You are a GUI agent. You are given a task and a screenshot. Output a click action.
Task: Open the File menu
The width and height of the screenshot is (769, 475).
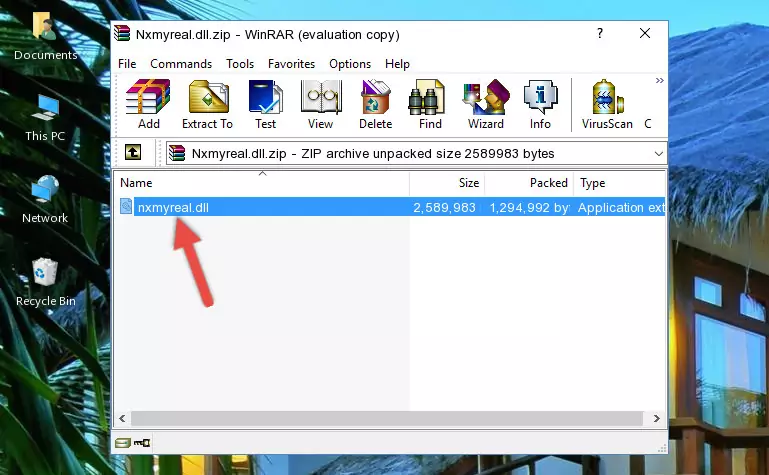pos(127,64)
